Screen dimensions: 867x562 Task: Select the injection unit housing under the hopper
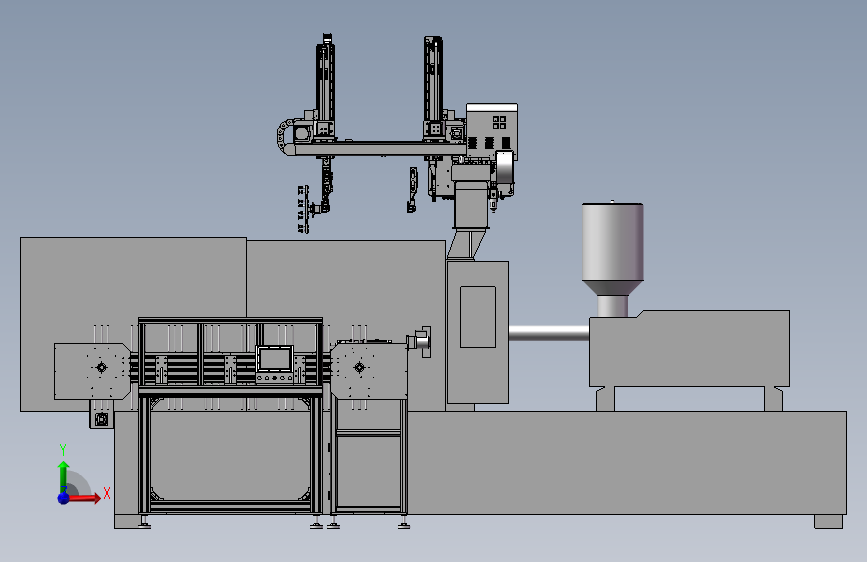[689, 348]
